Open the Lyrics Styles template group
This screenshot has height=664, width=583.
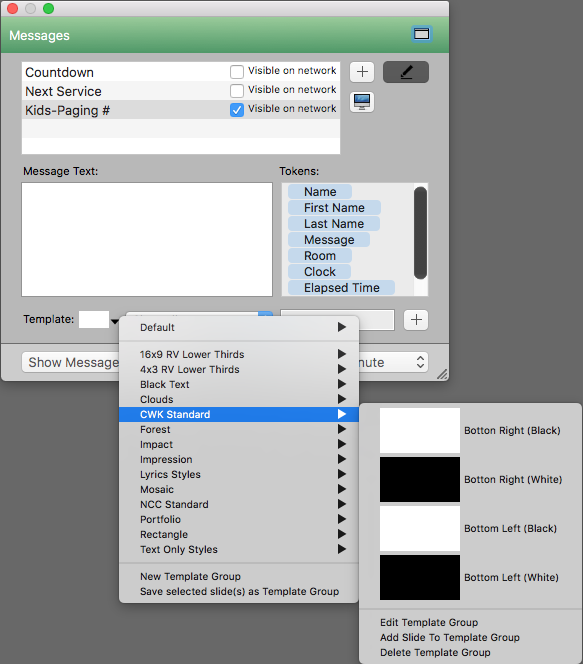(239, 474)
